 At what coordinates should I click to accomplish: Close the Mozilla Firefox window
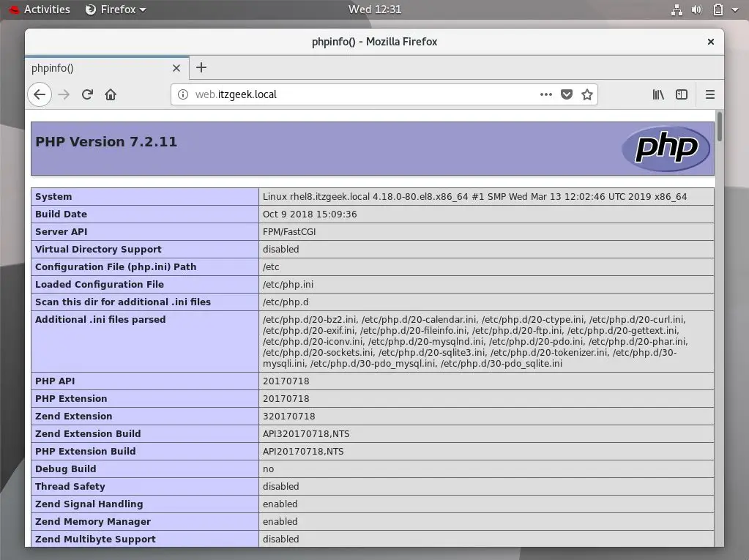pyautogui.click(x=710, y=42)
